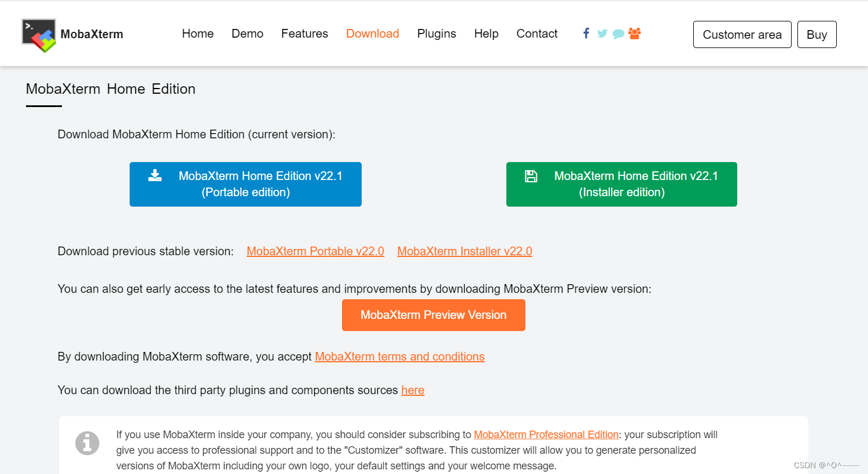Open MobaXterm Professional Edition link
The width and height of the screenshot is (868, 474).
tap(546, 435)
